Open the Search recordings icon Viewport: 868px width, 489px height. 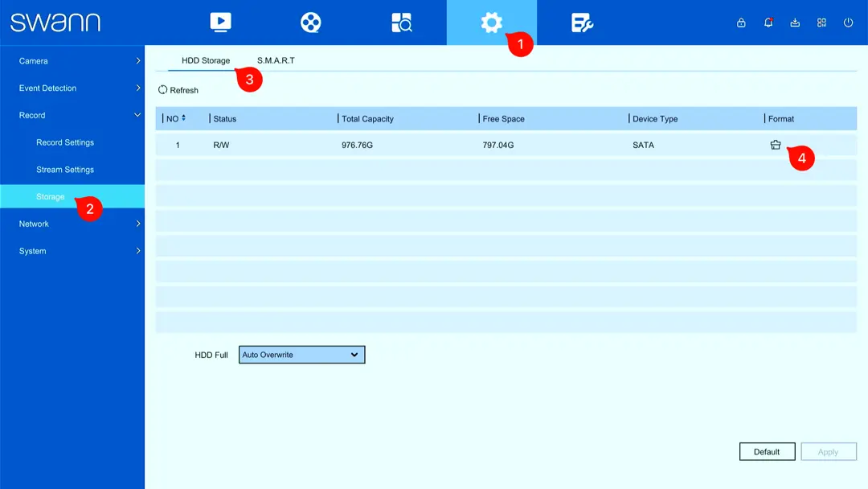[401, 23]
